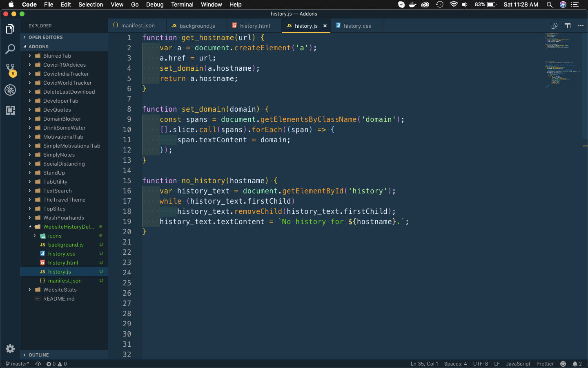
Task: Expand the OPEN EDITORS section
Action: (x=64, y=37)
